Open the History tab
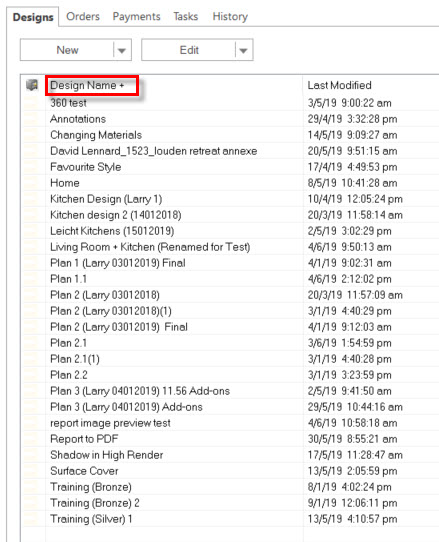The height and width of the screenshot is (542, 439). (230, 17)
